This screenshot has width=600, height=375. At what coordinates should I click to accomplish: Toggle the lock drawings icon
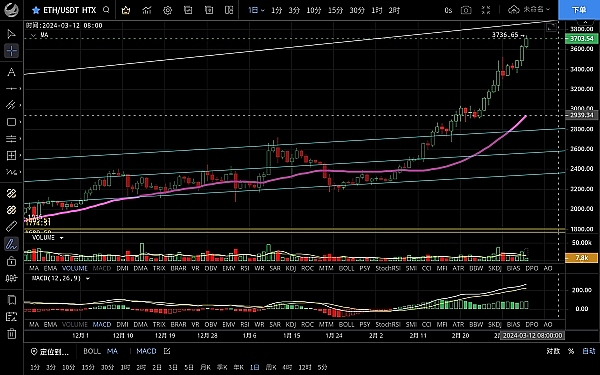point(11,261)
